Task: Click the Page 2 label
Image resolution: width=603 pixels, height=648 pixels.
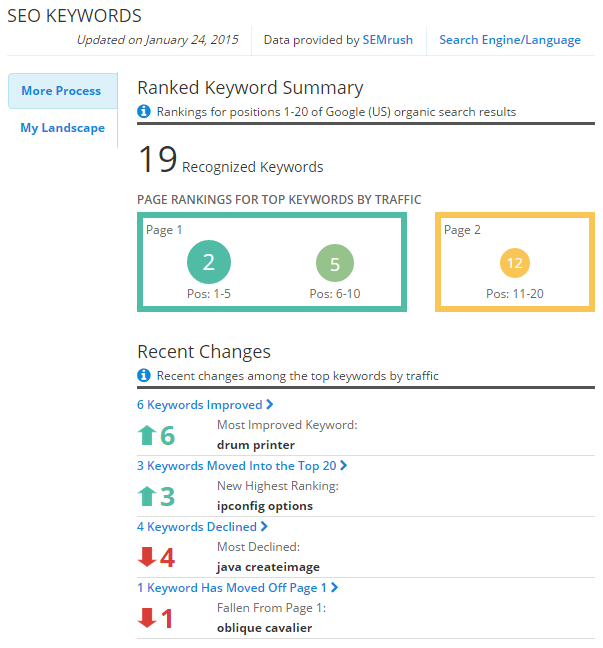Action: [462, 230]
